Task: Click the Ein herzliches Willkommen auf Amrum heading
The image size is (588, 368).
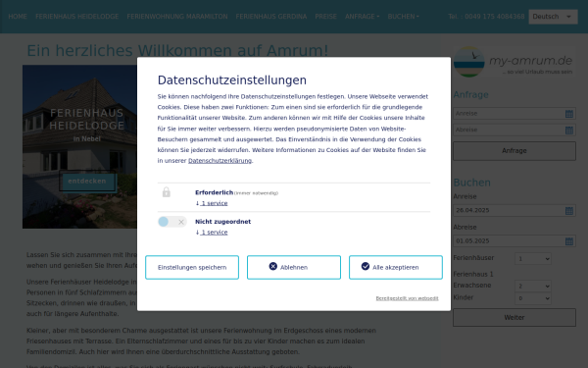Action: 177,51
